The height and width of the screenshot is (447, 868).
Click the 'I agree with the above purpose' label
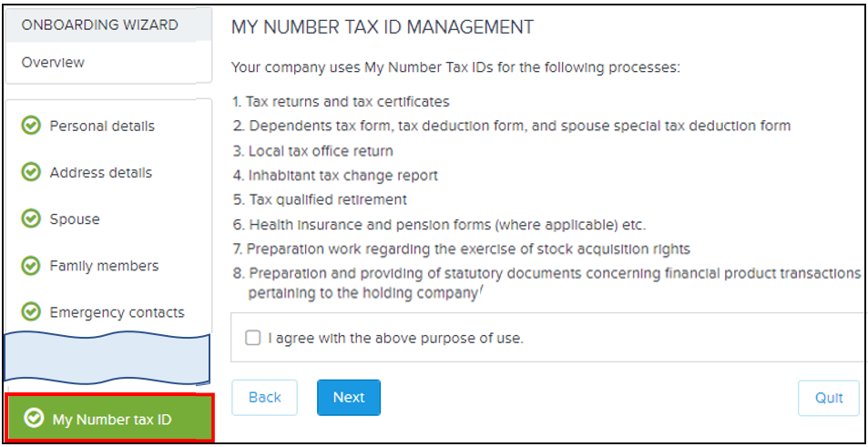pos(396,338)
